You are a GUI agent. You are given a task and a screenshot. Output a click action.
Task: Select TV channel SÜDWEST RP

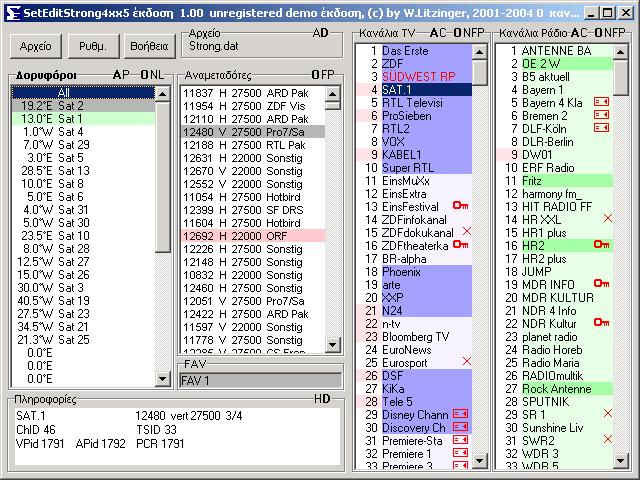(414, 77)
